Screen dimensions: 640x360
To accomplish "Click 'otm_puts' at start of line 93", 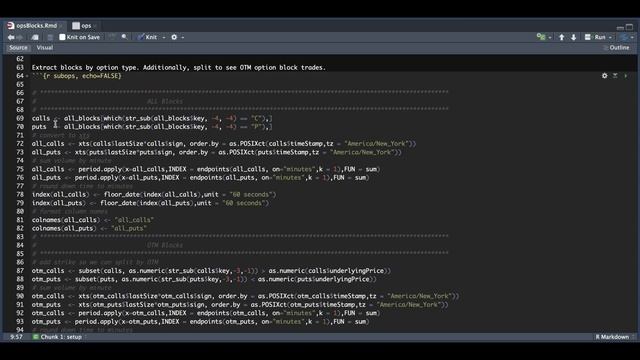I will (x=46, y=322).
